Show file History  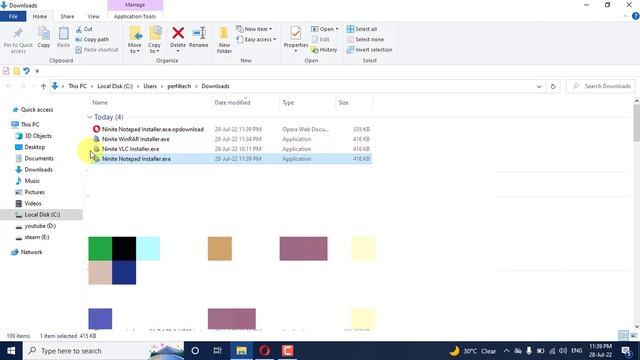pyautogui.click(x=324, y=50)
